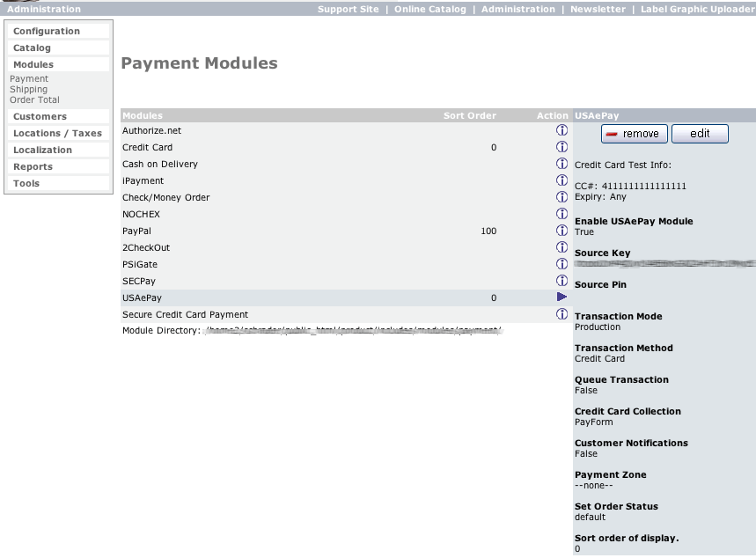Select the info icon for PayPal
This screenshot has width=756, height=558.
click(561, 231)
